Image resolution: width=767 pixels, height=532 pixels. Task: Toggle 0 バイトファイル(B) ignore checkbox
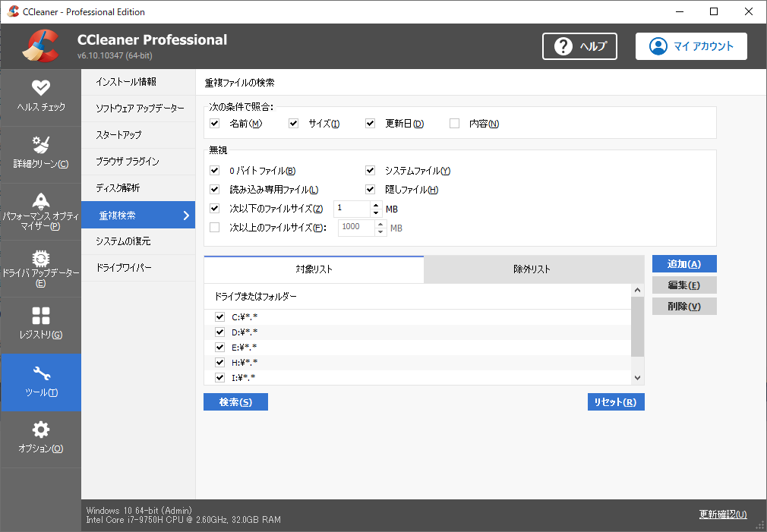coord(214,170)
